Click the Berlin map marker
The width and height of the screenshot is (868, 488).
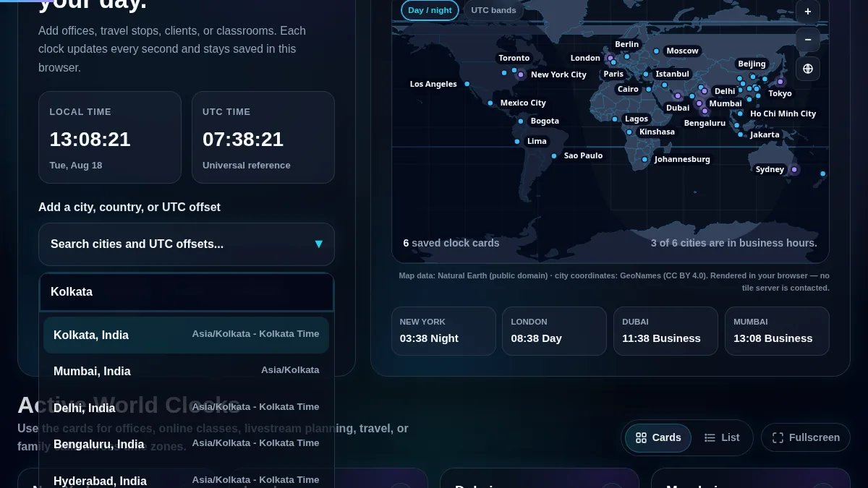[627, 56]
